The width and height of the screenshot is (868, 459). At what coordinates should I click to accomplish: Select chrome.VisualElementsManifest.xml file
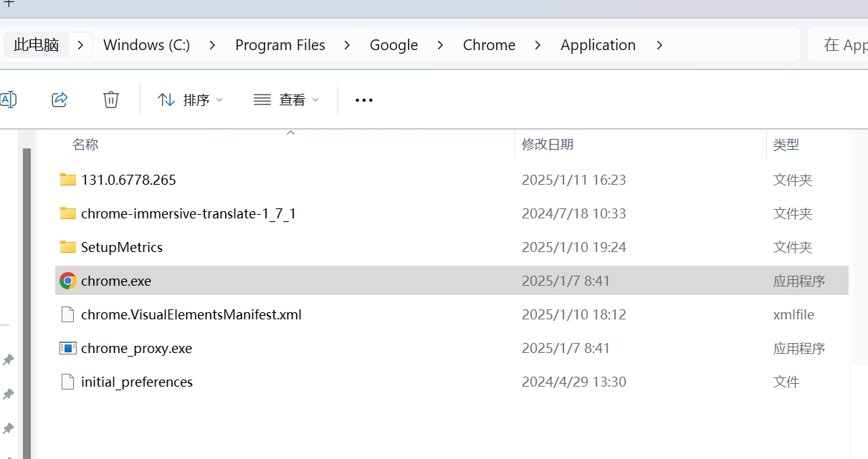click(191, 314)
